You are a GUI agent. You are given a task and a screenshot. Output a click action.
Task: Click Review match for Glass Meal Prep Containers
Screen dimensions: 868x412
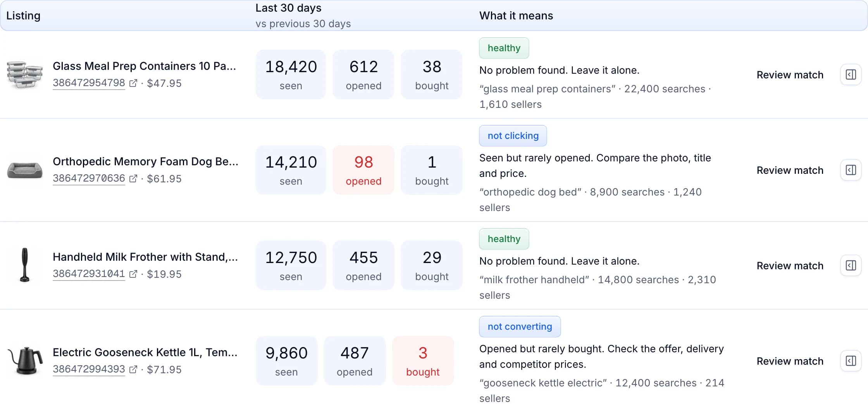tap(790, 74)
